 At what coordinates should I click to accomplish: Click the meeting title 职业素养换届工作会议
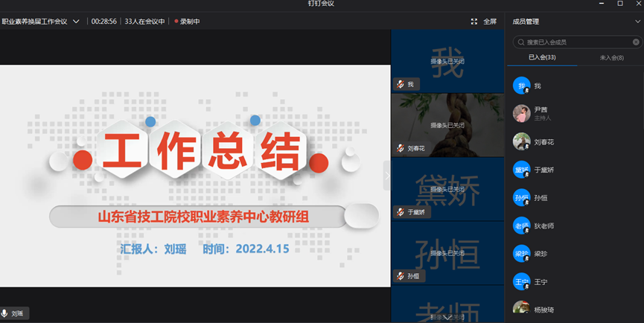34,22
